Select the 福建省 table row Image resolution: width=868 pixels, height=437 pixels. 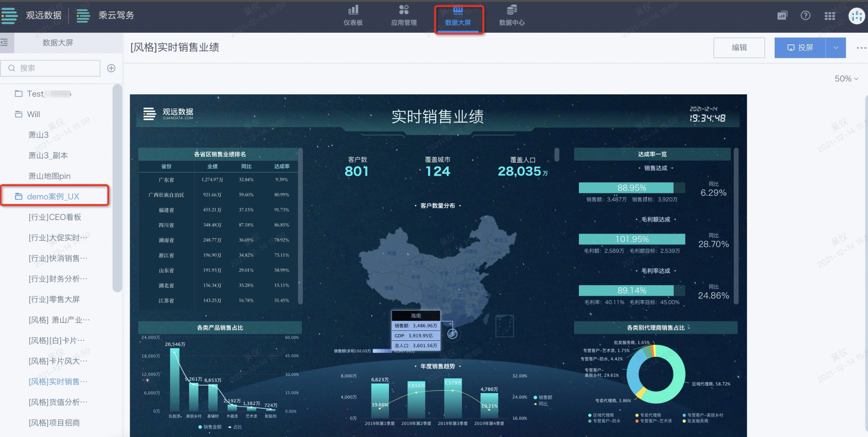coord(218,210)
